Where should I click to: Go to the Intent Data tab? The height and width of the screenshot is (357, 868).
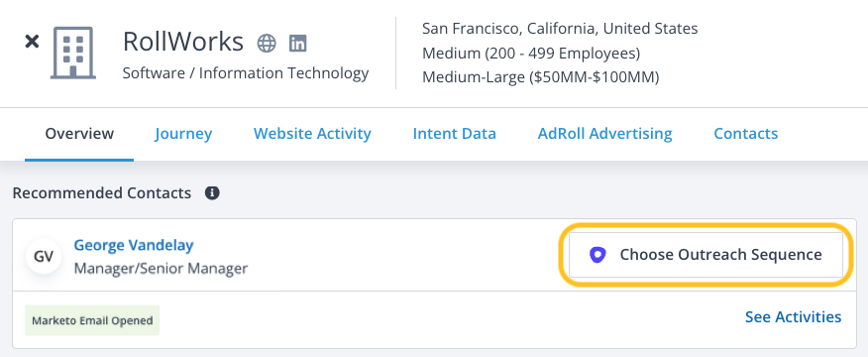coord(455,134)
